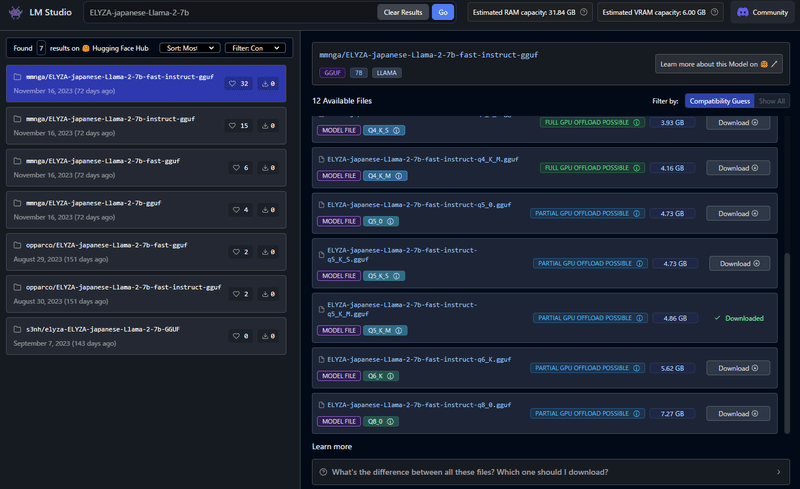Click heart icon on mmnga 7b-fast-gguf result
The height and width of the screenshot is (489, 800).
[236, 167]
